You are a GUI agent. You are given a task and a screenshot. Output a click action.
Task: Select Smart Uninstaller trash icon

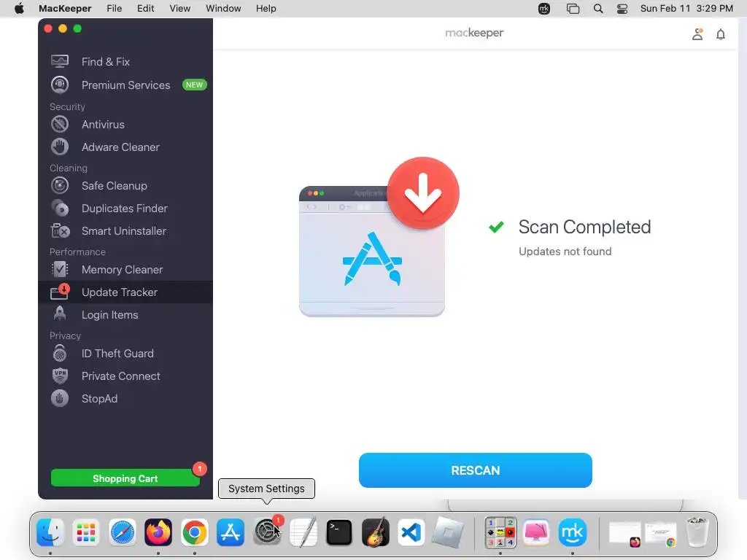tap(60, 231)
